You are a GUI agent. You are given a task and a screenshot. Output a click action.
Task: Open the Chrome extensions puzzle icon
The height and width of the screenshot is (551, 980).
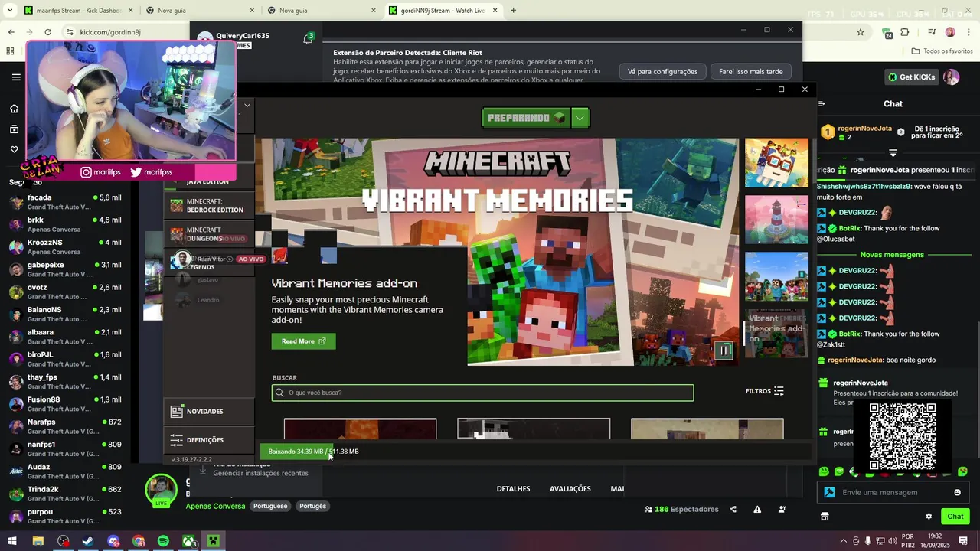905,32
